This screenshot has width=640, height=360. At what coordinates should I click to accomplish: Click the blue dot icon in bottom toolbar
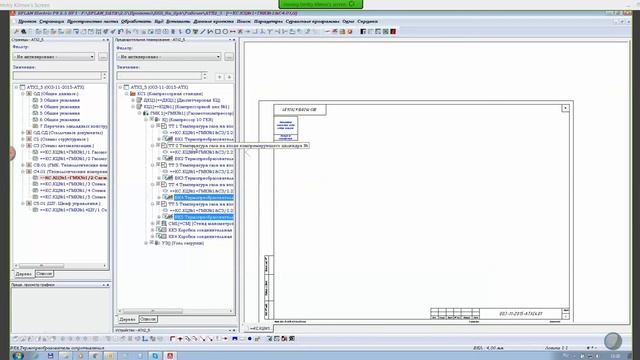coord(249,339)
